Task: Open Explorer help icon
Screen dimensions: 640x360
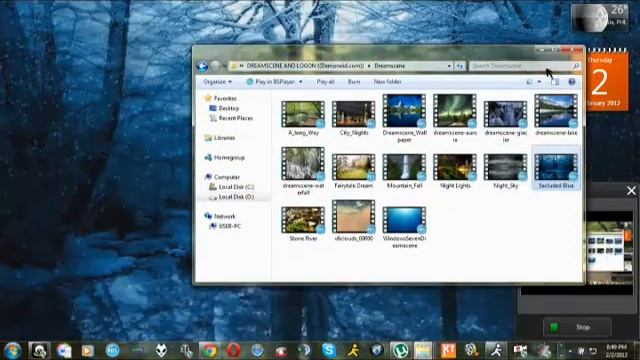Action: 571,82
